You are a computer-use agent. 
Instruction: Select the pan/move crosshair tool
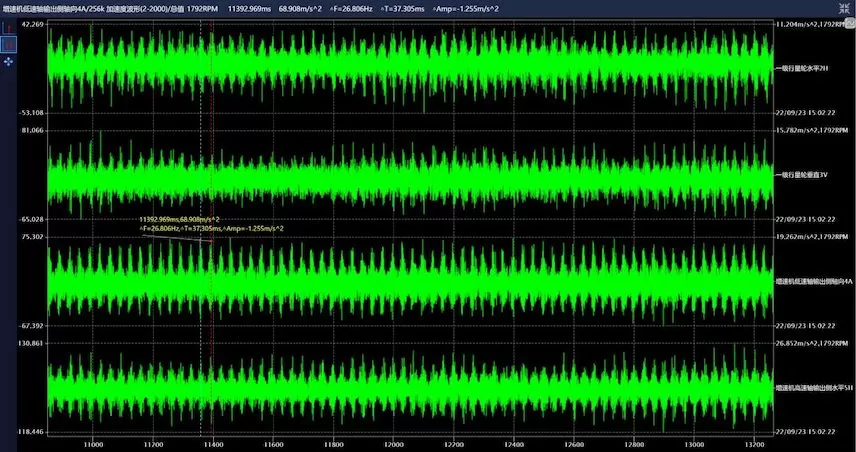pyautogui.click(x=8, y=61)
